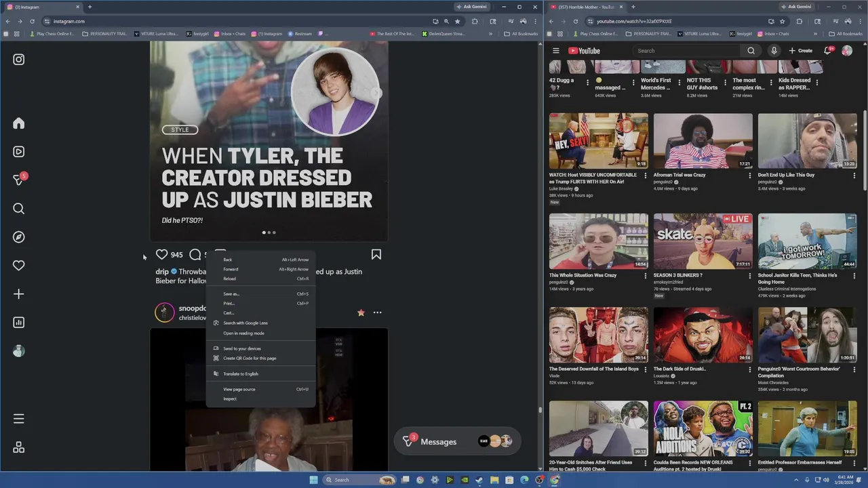The height and width of the screenshot is (488, 868).
Task: Click the Instagram logo in the sidebar
Action: [18, 60]
